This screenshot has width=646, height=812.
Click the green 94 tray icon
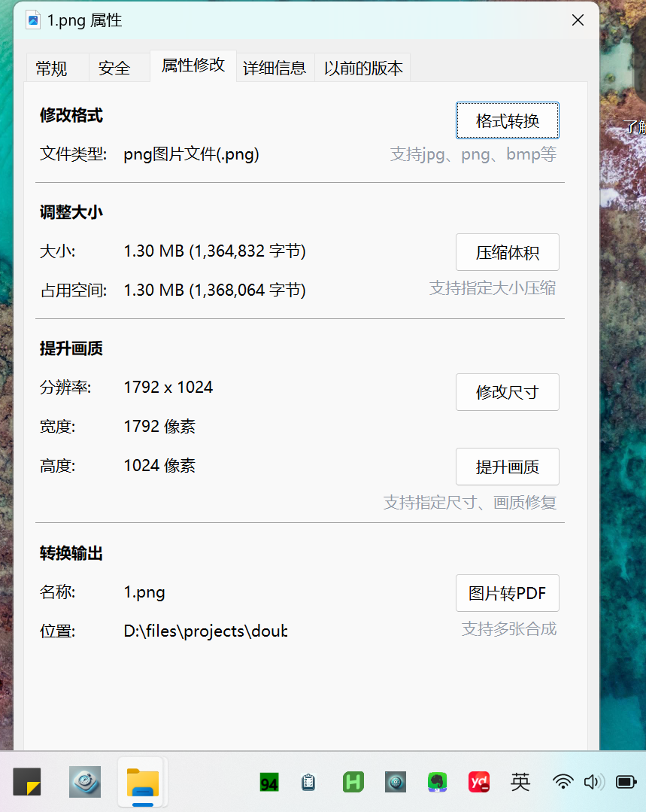tap(268, 783)
